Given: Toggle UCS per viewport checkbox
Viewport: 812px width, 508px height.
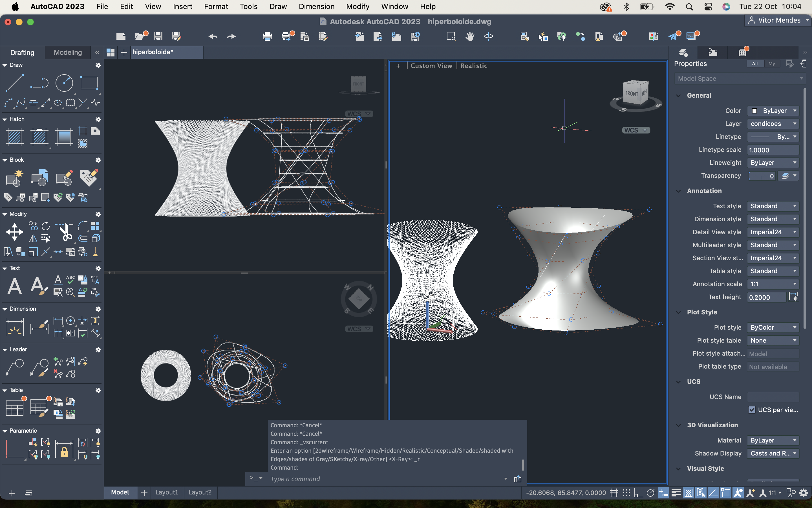Looking at the screenshot, I should (752, 410).
